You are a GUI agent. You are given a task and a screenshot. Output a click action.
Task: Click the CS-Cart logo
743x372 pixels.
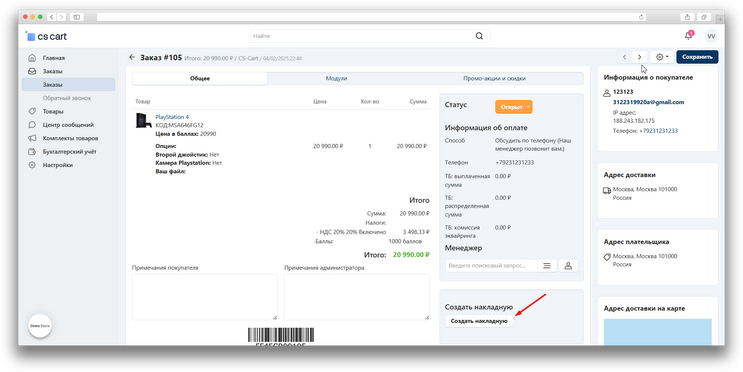pos(46,36)
